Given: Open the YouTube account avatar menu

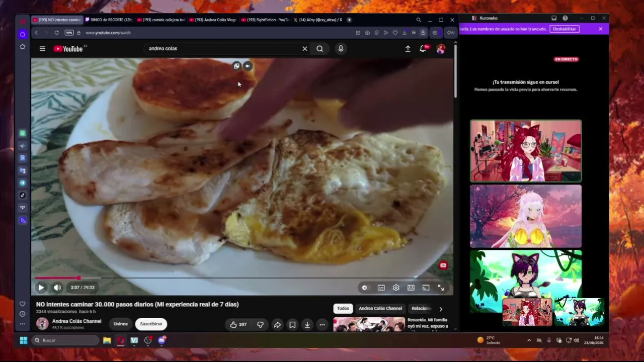Looking at the screenshot, I should (x=441, y=49).
